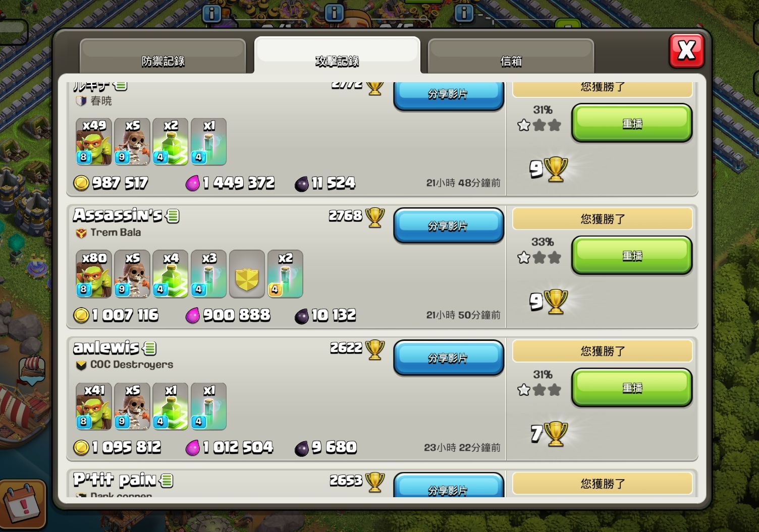The width and height of the screenshot is (759, 532).
Task: Select the x41 goblin icon in anlewis row
Action: (x=94, y=406)
